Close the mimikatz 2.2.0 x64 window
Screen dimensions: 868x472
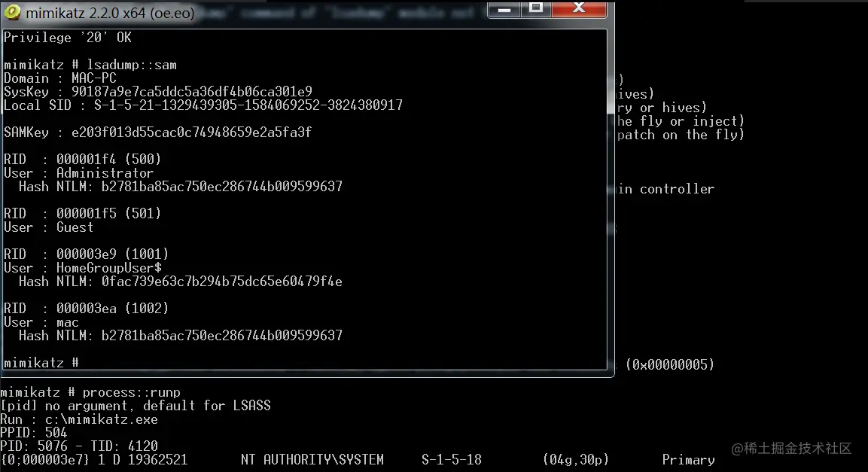coord(579,9)
